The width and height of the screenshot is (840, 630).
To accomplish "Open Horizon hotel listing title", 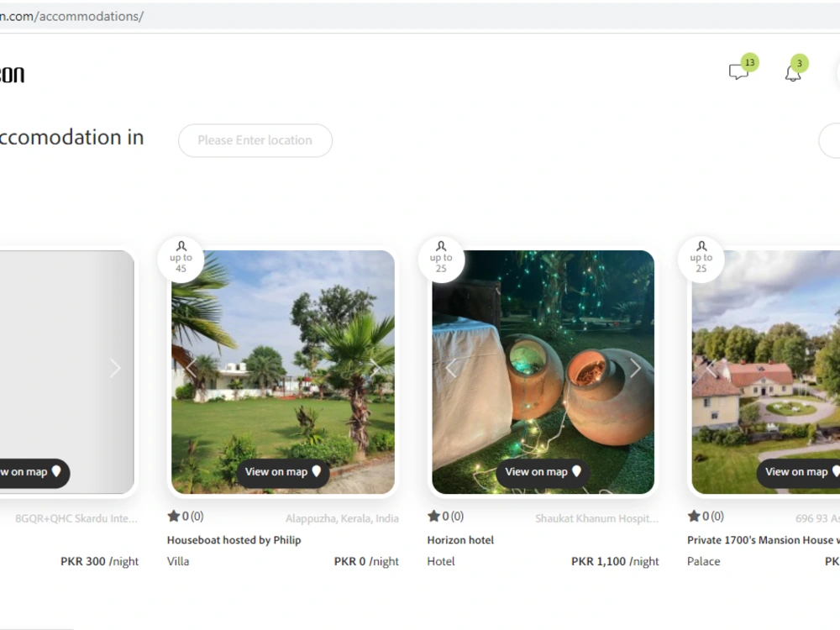I will [460, 540].
